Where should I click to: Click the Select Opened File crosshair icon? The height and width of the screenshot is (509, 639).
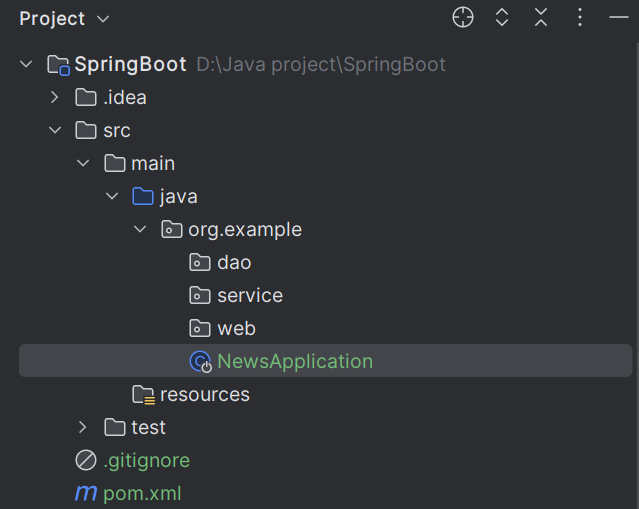(462, 17)
